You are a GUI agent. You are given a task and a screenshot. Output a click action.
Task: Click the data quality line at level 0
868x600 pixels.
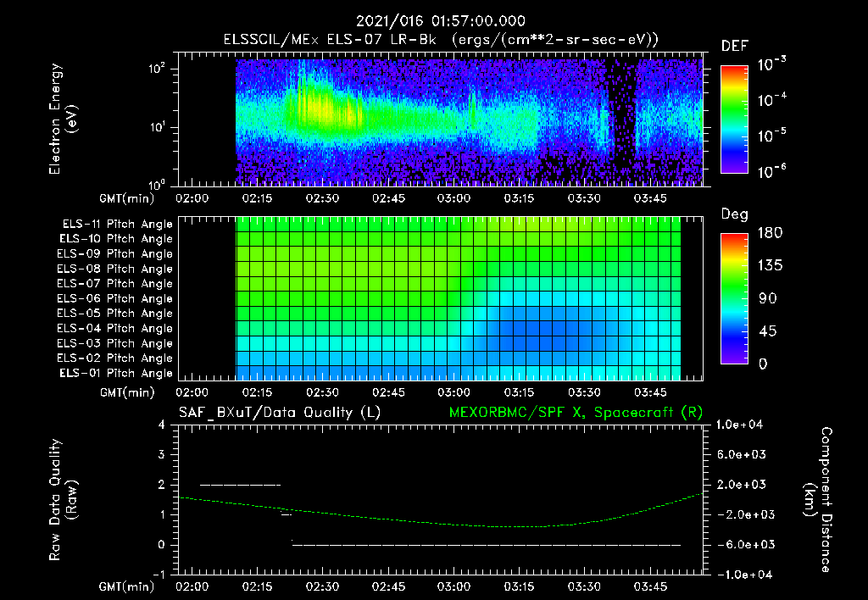click(x=486, y=545)
